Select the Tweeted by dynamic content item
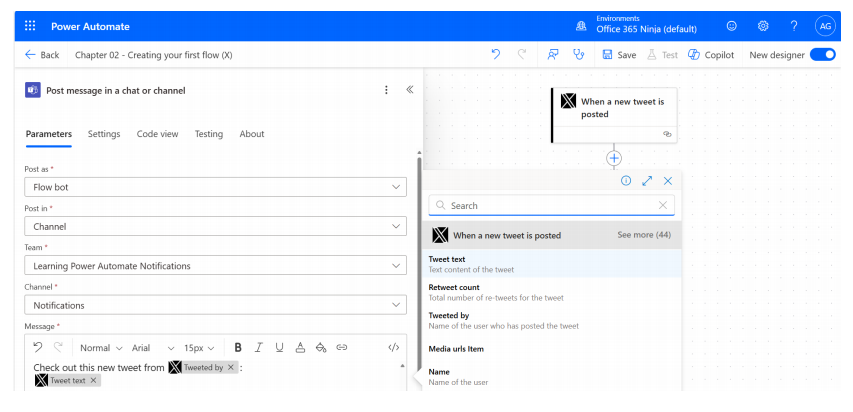This screenshot has height=412, width=853. point(552,321)
